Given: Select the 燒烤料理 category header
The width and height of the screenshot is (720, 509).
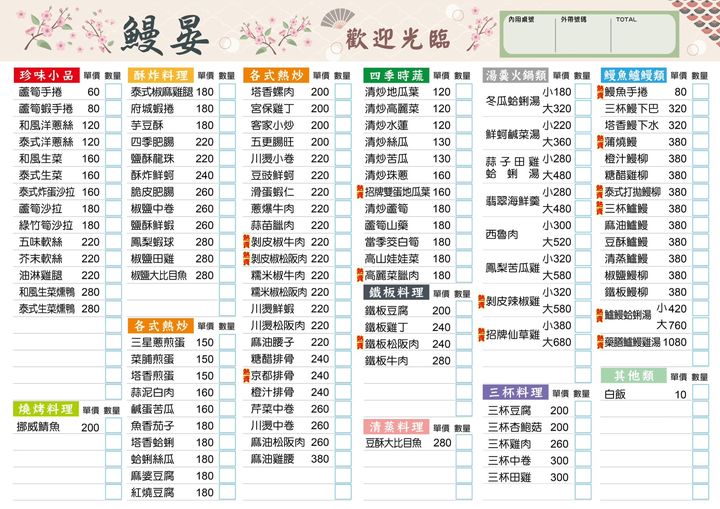Looking at the screenshot, I should pos(45,409).
